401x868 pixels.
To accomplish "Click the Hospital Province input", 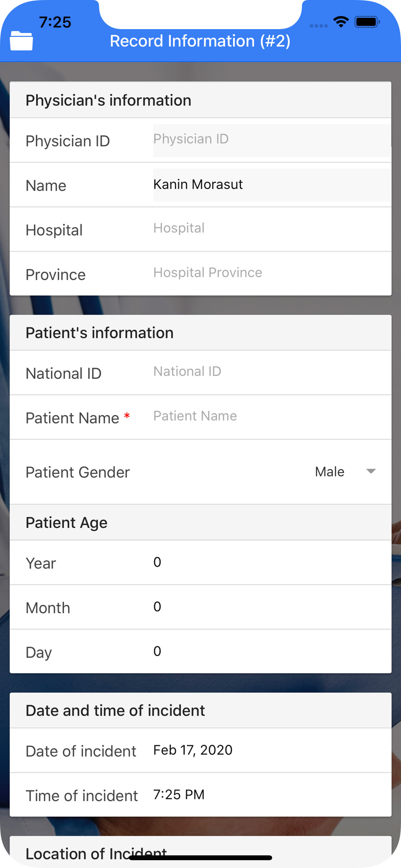I will point(272,273).
